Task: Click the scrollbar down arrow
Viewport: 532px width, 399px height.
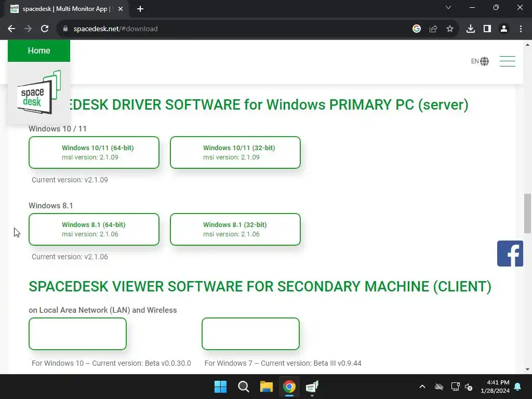Action: 527,369
